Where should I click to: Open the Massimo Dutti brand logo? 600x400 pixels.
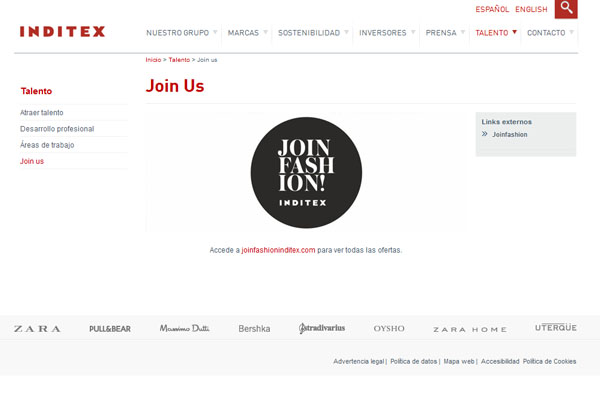184,328
